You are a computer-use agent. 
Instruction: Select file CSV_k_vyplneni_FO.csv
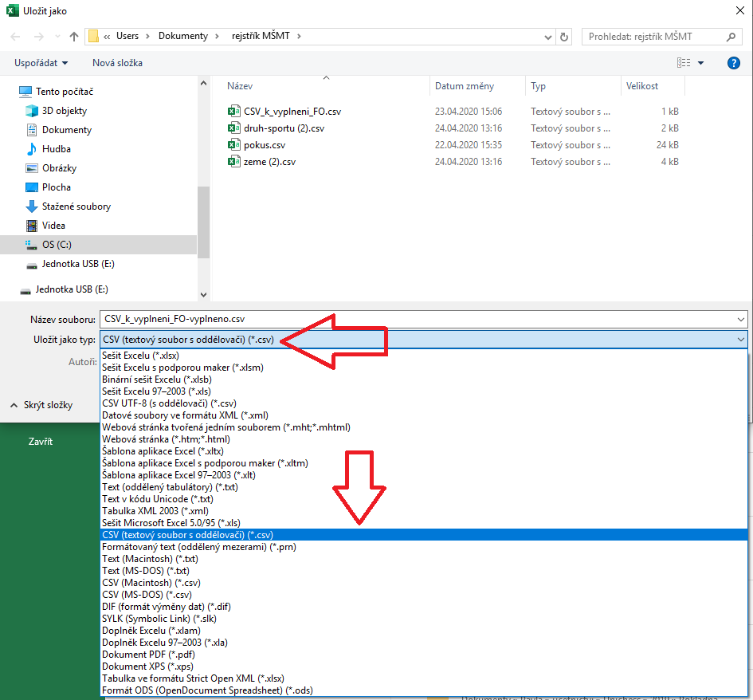292,112
